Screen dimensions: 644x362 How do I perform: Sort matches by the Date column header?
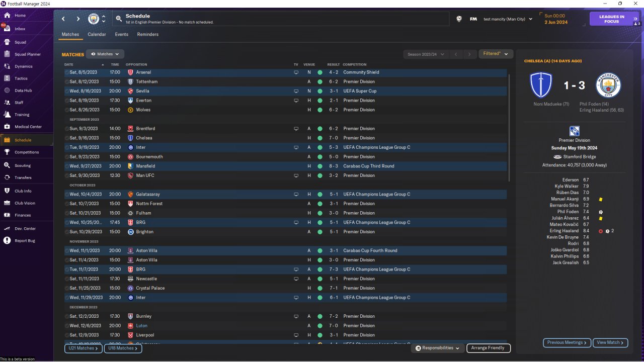(x=69, y=65)
